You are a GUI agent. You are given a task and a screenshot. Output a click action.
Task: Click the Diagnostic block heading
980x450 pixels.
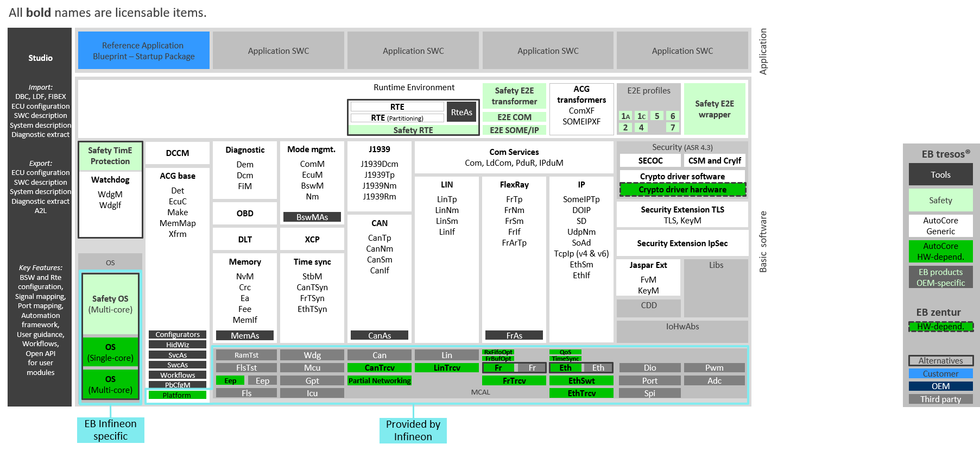pyautogui.click(x=245, y=150)
